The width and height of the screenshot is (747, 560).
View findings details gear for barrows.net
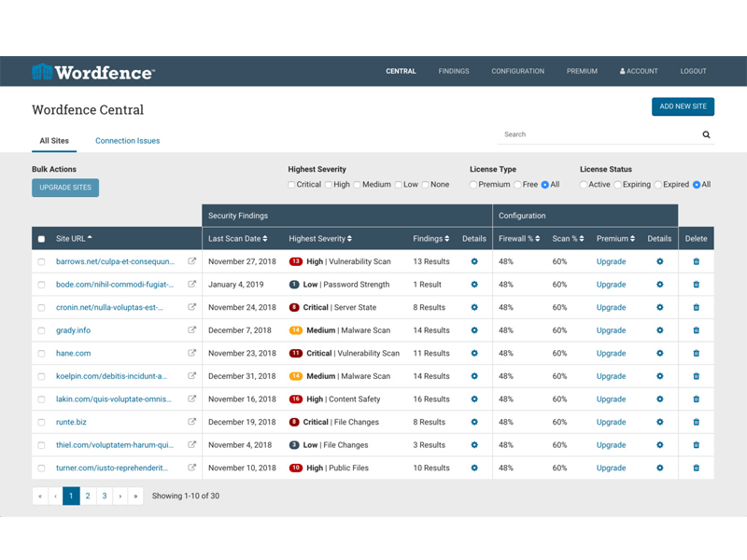(x=474, y=261)
